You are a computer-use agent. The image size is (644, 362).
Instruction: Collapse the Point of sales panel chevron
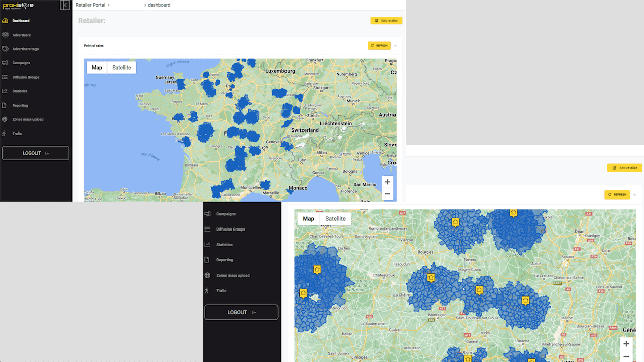point(395,46)
